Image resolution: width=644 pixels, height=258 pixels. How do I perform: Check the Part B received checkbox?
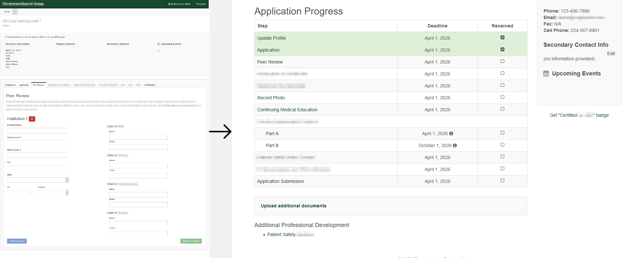click(502, 145)
